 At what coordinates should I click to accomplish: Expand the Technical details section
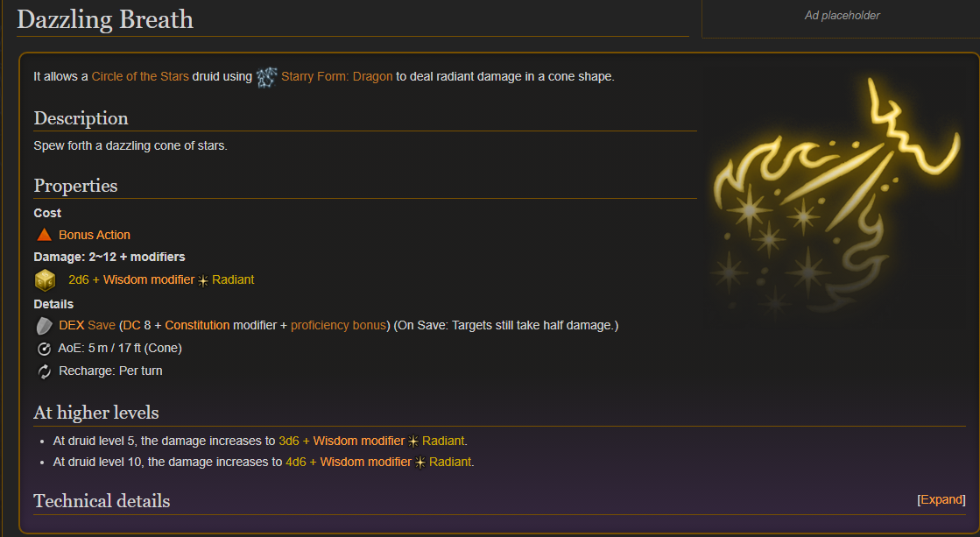tap(941, 499)
